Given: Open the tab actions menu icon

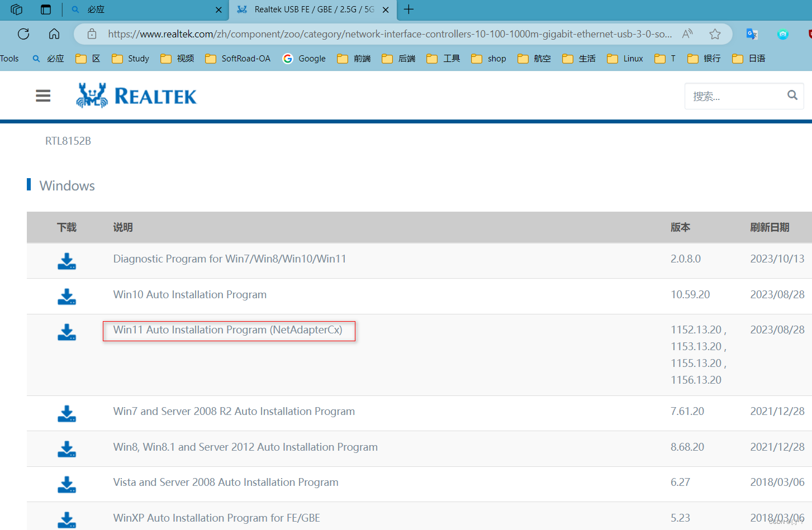Looking at the screenshot, I should coord(46,9).
